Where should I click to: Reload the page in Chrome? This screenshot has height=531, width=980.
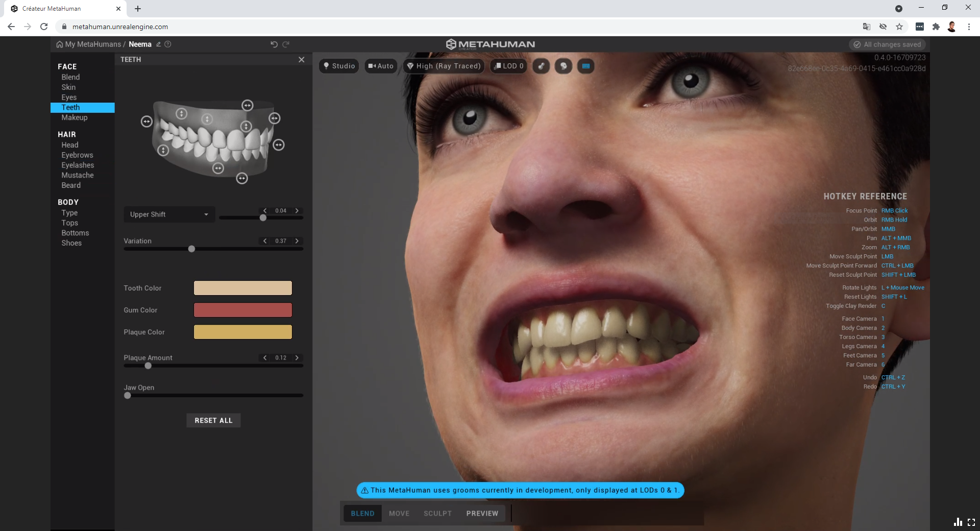44,27
